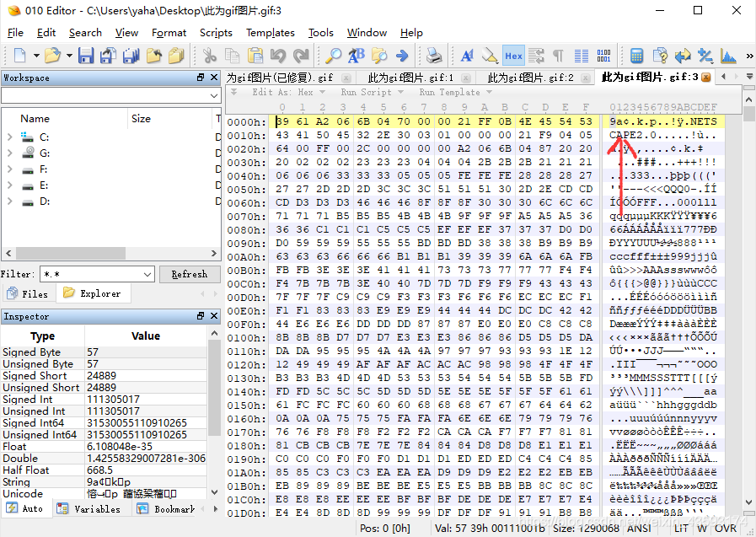The width and height of the screenshot is (756, 537).
Task: Click the Refresh button
Action: pos(190,274)
